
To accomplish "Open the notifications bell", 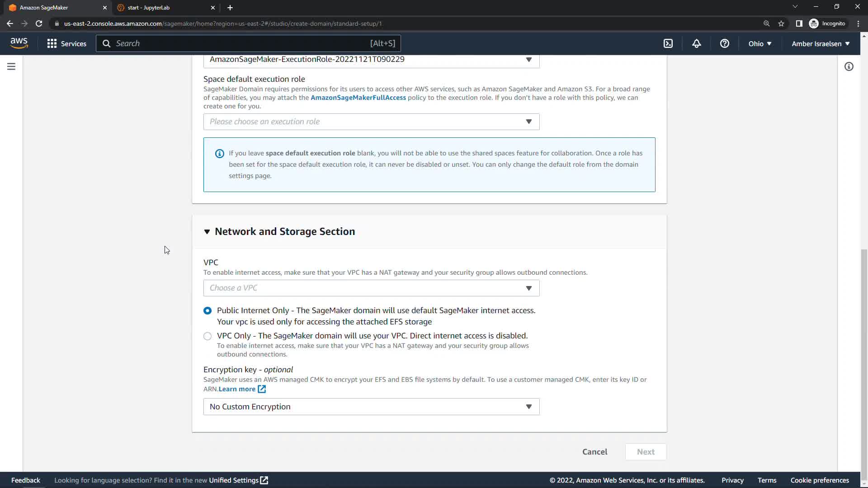I will (696, 43).
